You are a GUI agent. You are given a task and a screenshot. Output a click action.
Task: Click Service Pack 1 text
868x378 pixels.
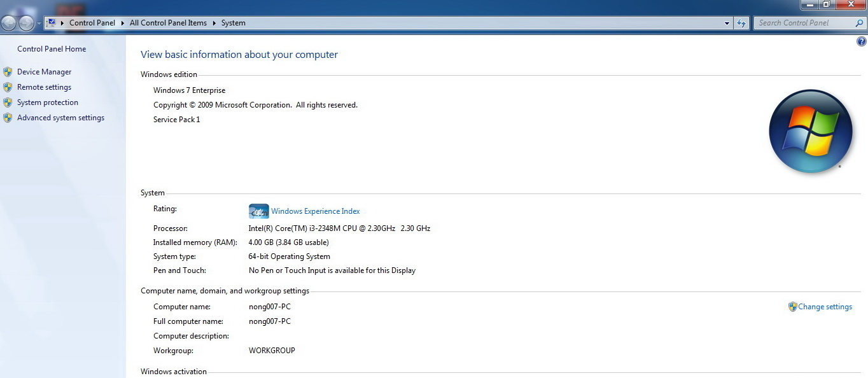(x=176, y=120)
